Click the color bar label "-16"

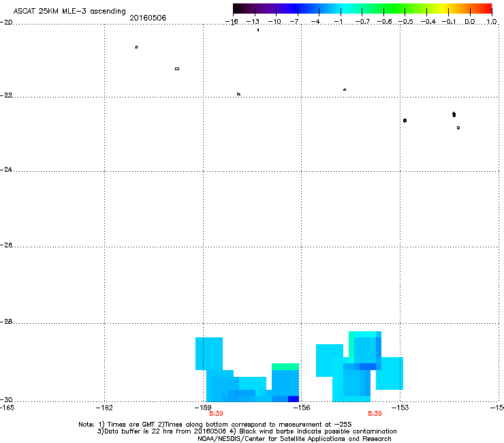tap(232, 22)
